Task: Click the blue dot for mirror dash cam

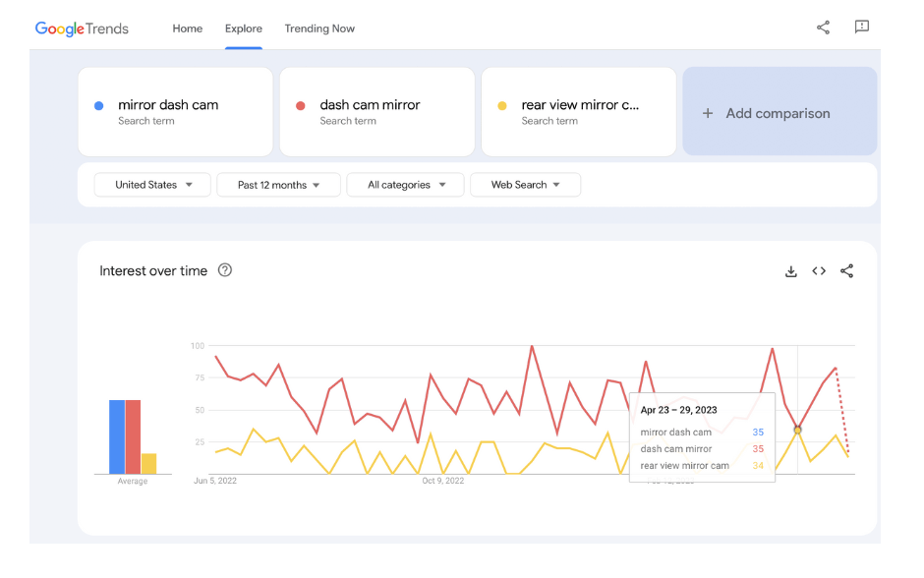Action: 99,105
